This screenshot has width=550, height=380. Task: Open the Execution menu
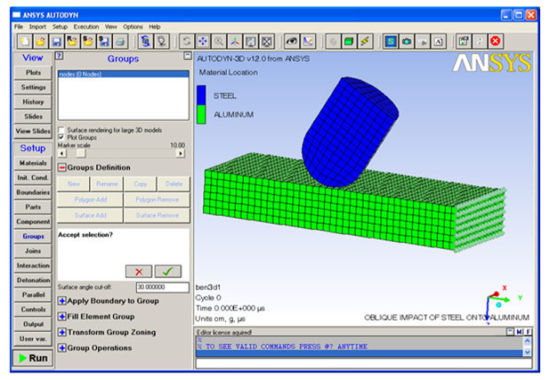tap(86, 27)
